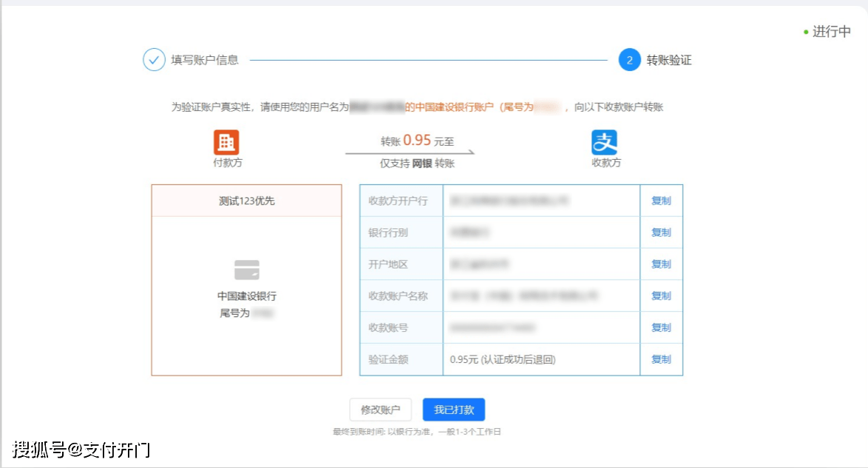Viewport: 868px width, 468px height.
Task: Click the orange payer building icon
Action: click(x=226, y=142)
